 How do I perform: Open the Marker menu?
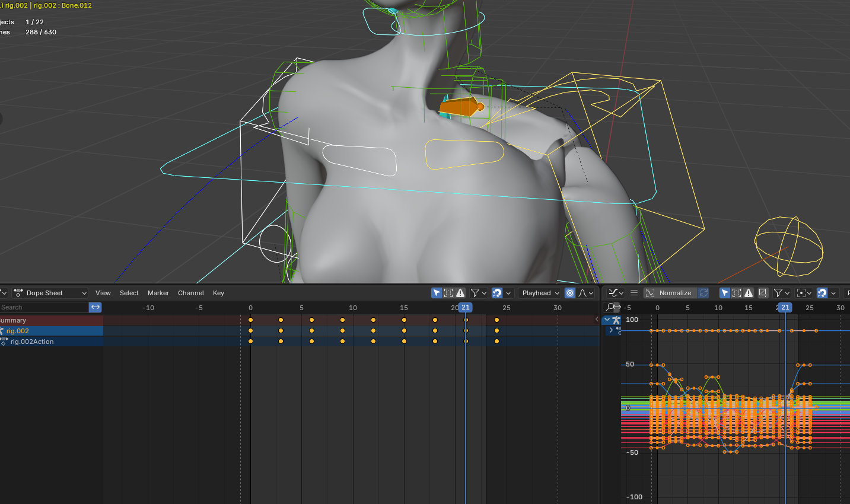tap(158, 293)
